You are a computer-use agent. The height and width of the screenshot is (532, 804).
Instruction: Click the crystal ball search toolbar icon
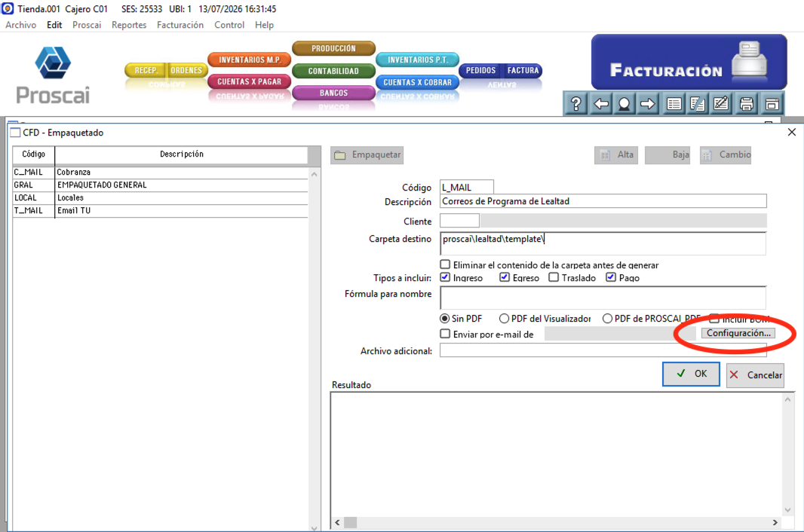tap(624, 104)
